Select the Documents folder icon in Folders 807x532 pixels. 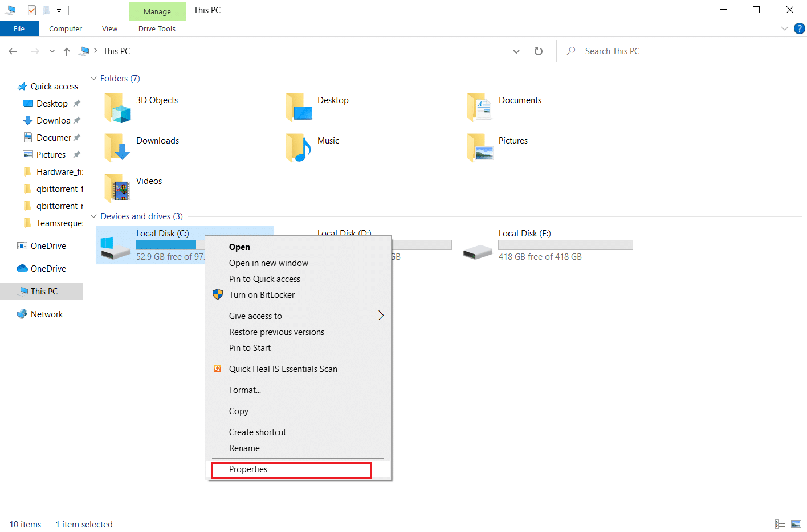pos(480,108)
